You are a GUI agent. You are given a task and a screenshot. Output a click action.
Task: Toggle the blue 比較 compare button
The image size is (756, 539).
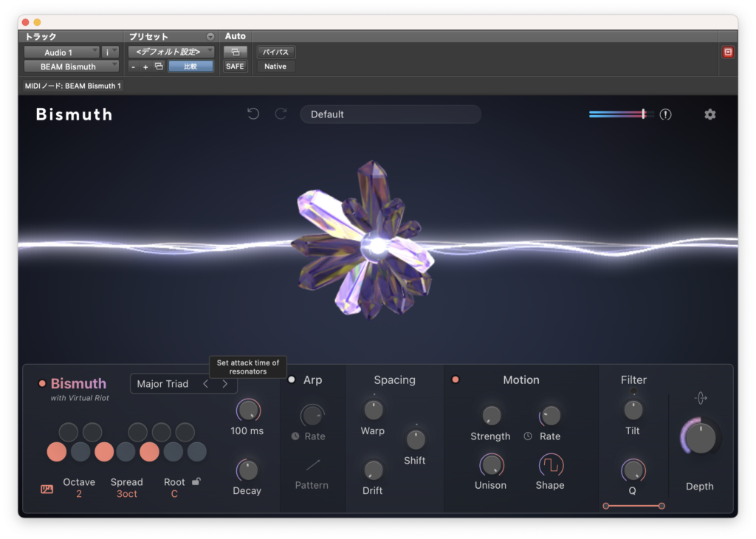tap(190, 66)
